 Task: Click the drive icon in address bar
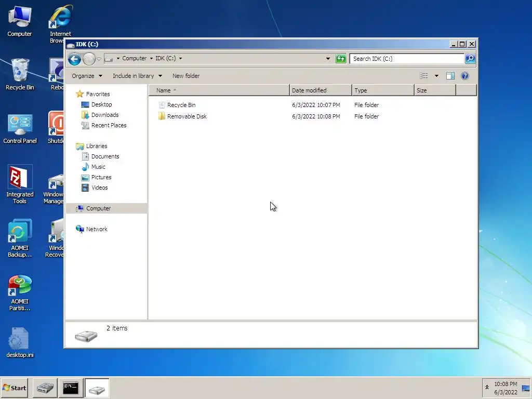[x=109, y=59]
